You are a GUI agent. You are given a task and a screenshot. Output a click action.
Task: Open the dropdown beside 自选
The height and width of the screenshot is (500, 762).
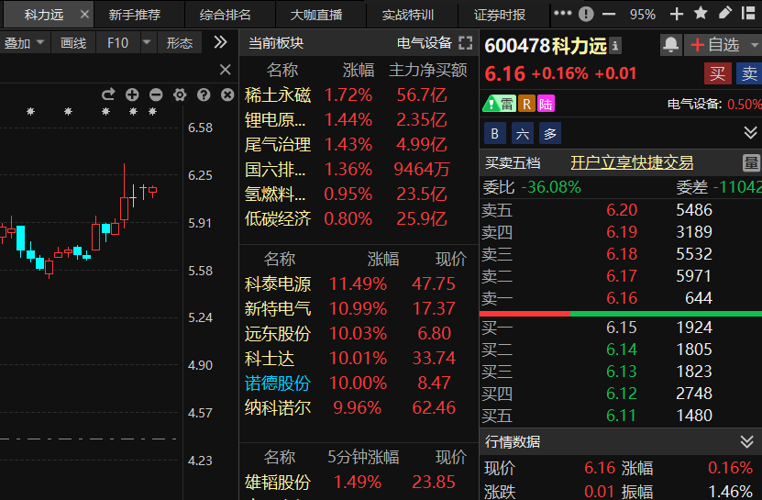(x=754, y=45)
